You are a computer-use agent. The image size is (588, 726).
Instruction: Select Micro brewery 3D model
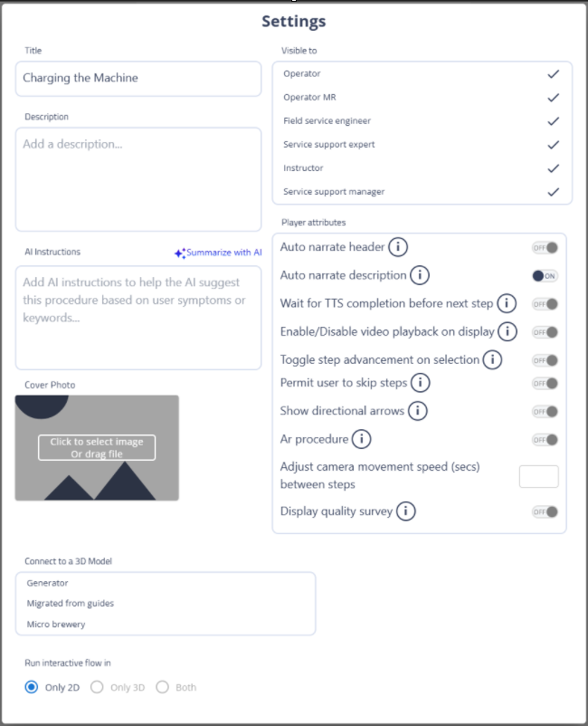pyautogui.click(x=56, y=625)
